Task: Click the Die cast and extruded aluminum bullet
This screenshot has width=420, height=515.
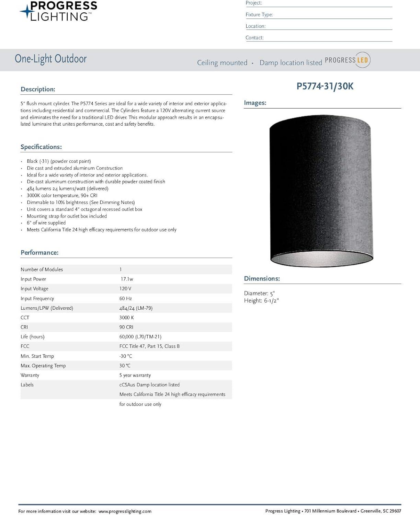Action: 75,168
